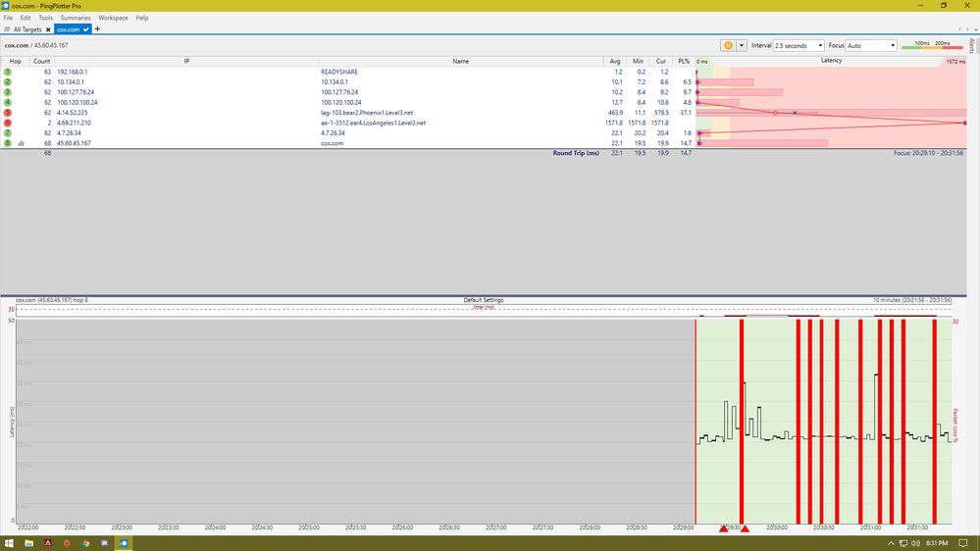Screen dimensions: 980x551
Task: Open the dropdown arrow beside the pause button
Action: [742, 46]
